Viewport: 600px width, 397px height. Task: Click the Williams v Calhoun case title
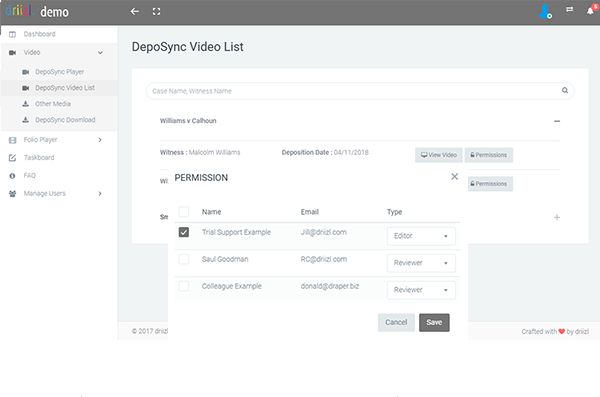188,121
